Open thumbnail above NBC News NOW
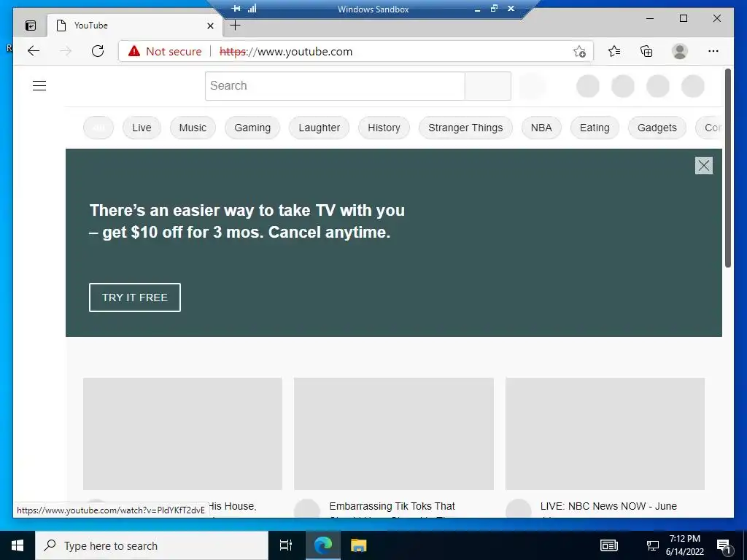 (605, 434)
